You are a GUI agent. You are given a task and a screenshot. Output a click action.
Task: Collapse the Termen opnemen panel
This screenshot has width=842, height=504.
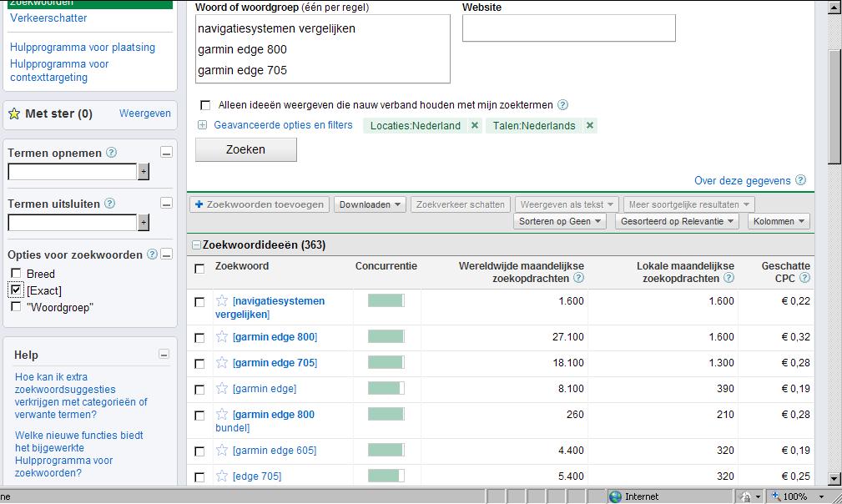166,153
